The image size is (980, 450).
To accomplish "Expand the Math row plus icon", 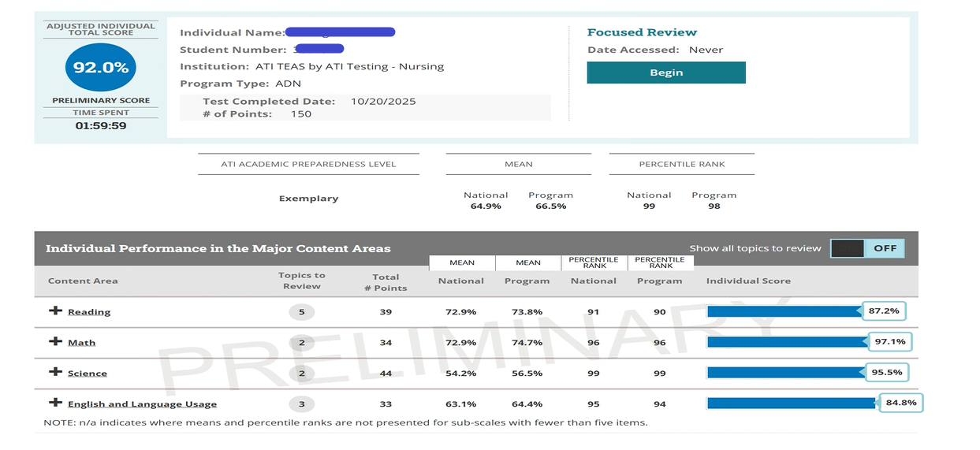I will click(x=55, y=341).
